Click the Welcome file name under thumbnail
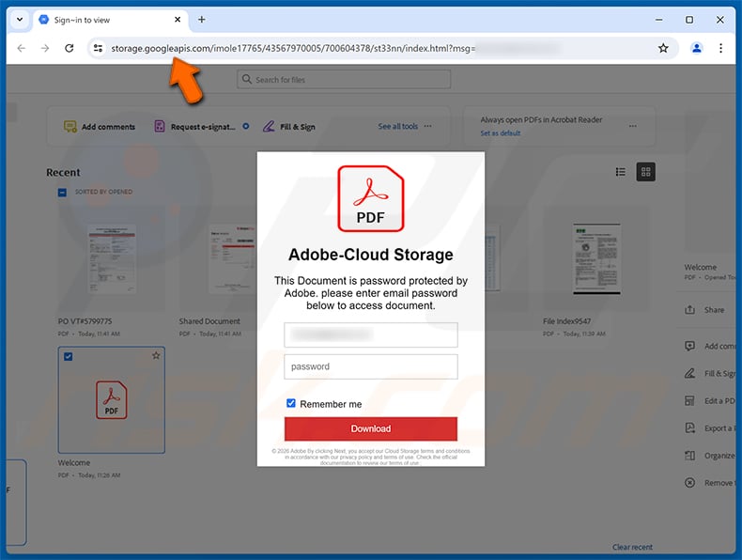The image size is (742, 560). pyautogui.click(x=74, y=463)
